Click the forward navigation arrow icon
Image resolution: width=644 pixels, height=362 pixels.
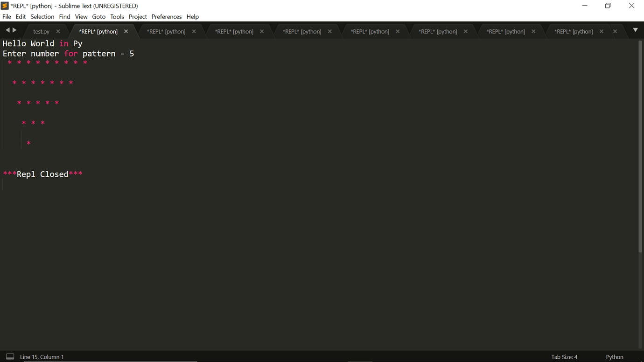click(x=15, y=30)
